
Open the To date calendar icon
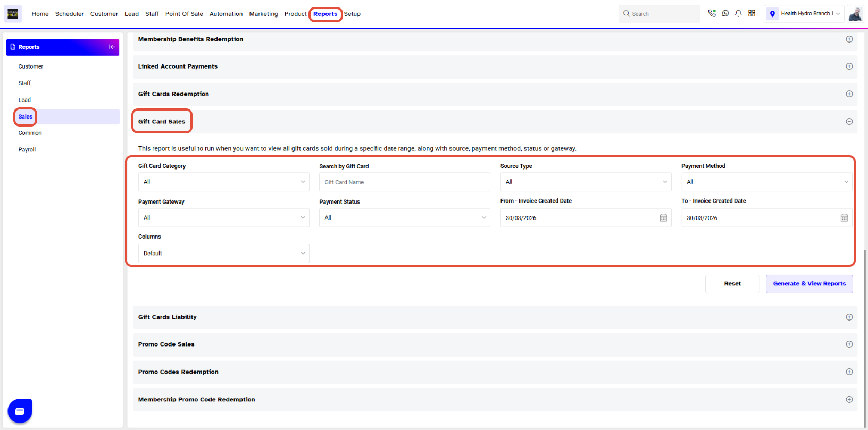(844, 218)
